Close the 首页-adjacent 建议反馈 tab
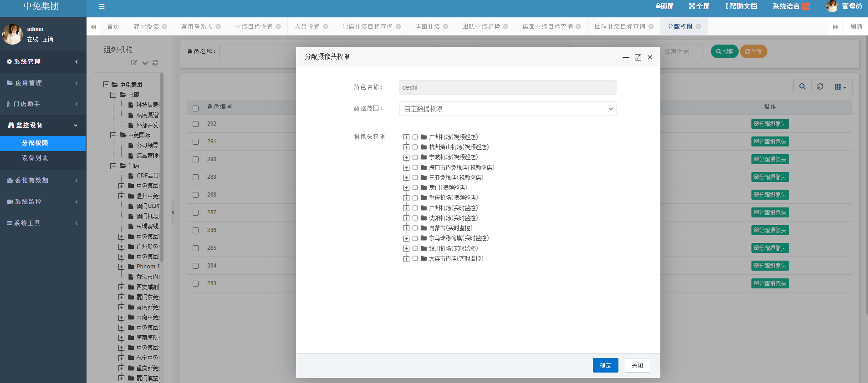The height and width of the screenshot is (383, 868). click(x=165, y=27)
